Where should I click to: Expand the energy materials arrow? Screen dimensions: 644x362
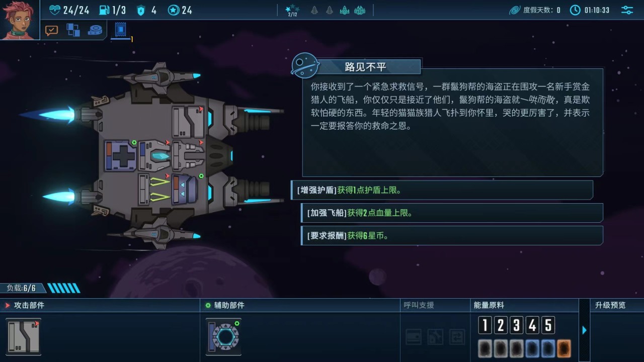pyautogui.click(x=584, y=330)
